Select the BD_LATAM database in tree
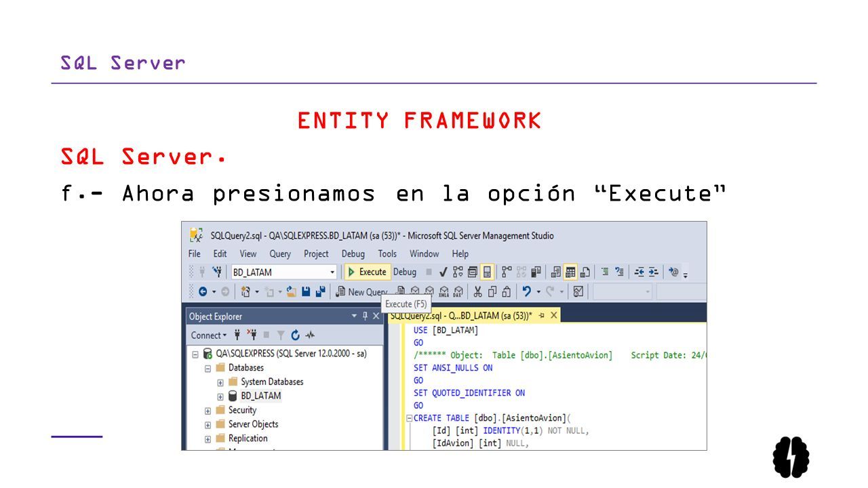The image size is (868, 488). (x=260, y=396)
